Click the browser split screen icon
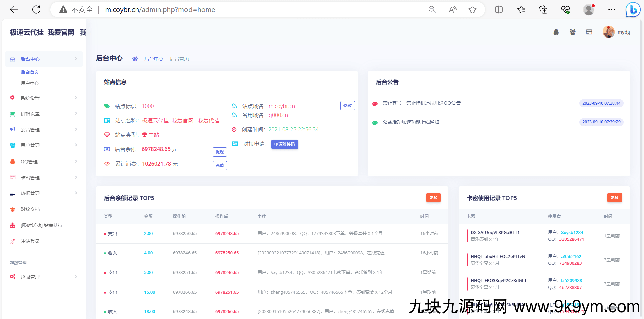 [x=499, y=10]
